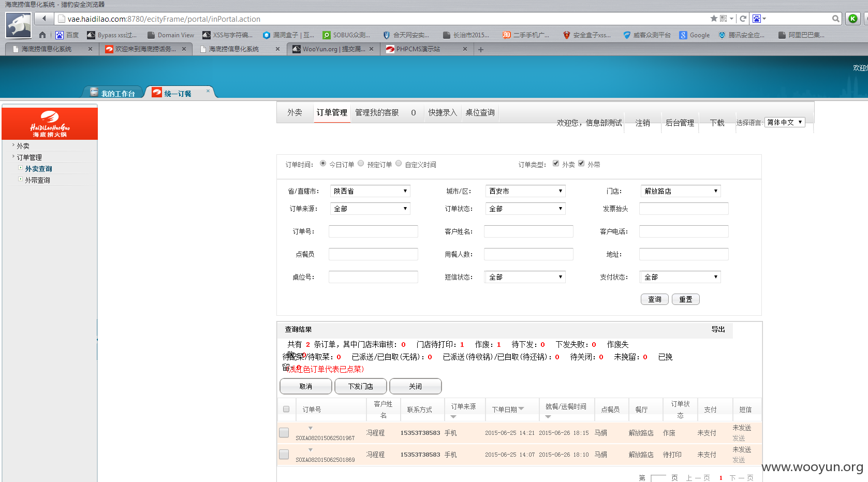This screenshot has width=868, height=482.
Task: Click the new tab plus button
Action: tap(481, 50)
